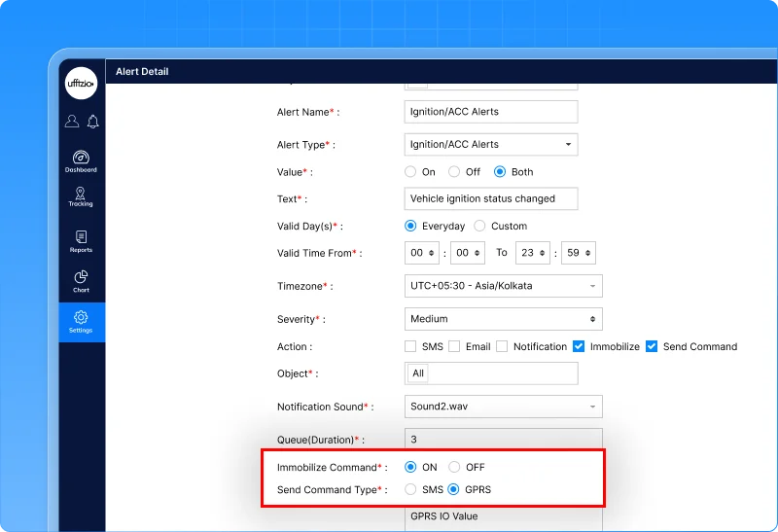This screenshot has width=778, height=532.
Task: Select the Value Both radio button
Action: point(500,172)
